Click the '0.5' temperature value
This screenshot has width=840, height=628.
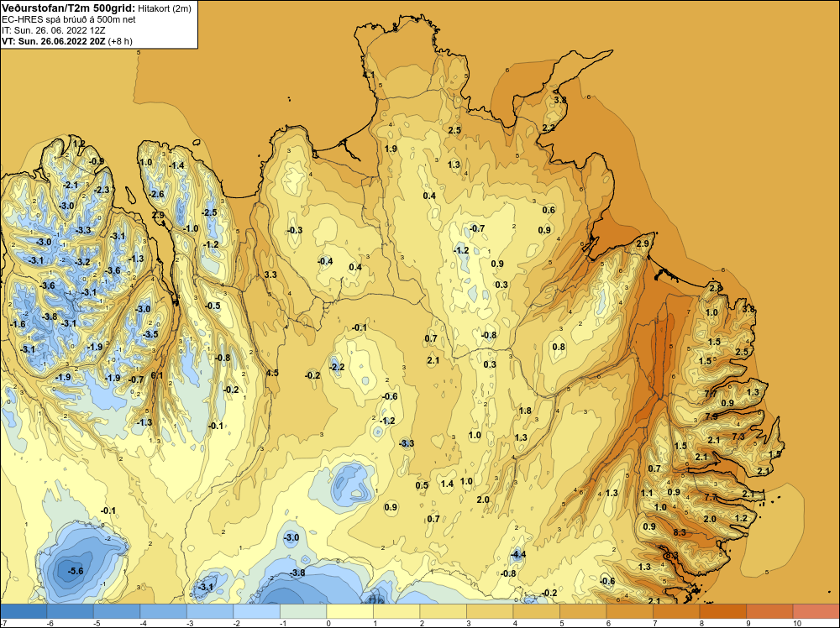[x=422, y=485]
